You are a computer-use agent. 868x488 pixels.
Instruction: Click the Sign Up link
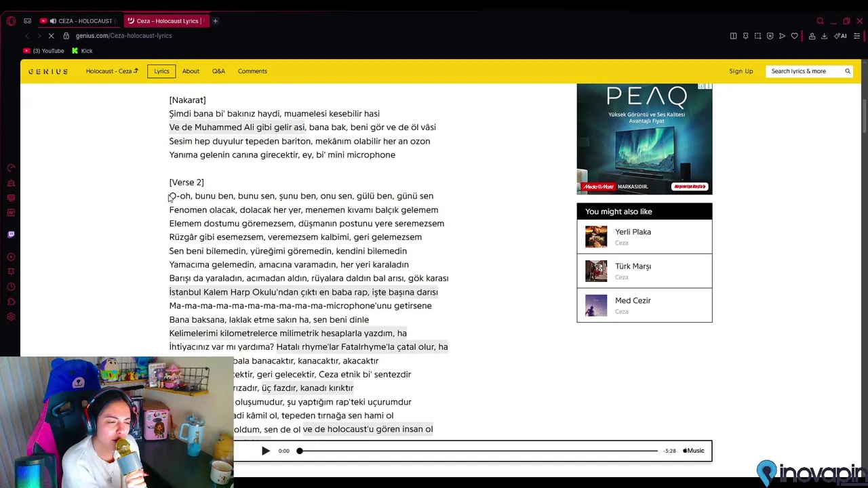tap(741, 71)
